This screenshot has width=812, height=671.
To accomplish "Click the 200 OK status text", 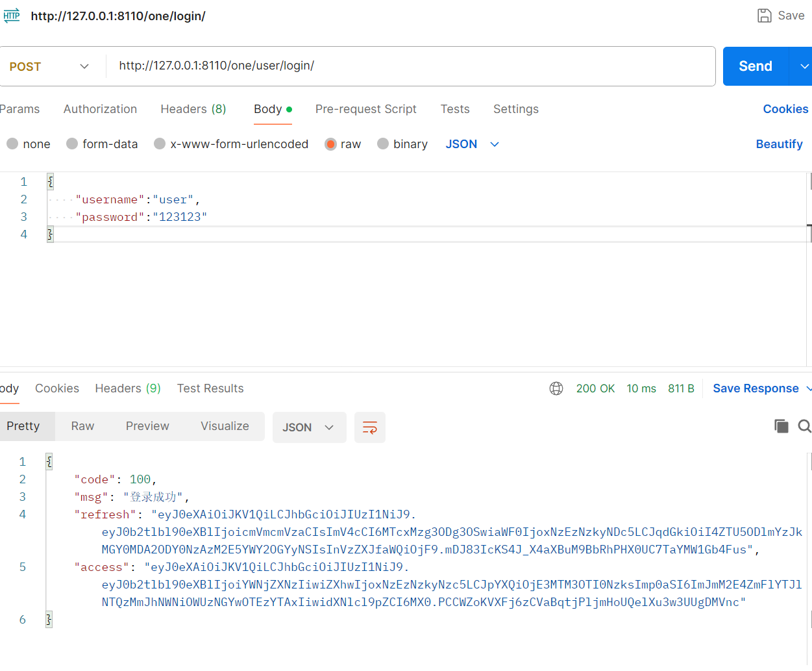I will (595, 388).
